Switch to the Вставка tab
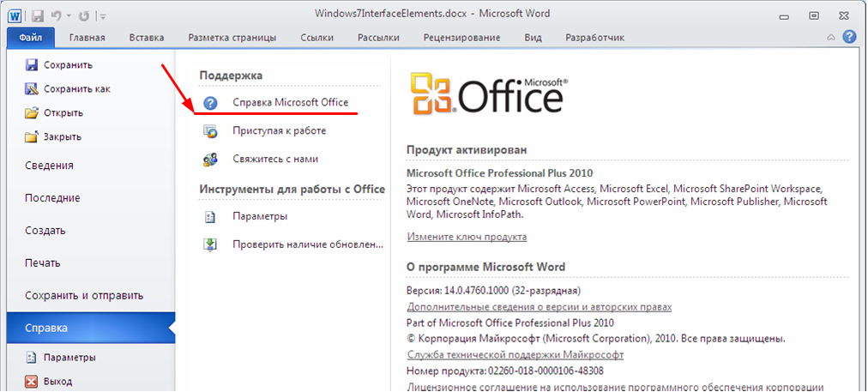This screenshot has height=392, width=868. click(x=147, y=38)
